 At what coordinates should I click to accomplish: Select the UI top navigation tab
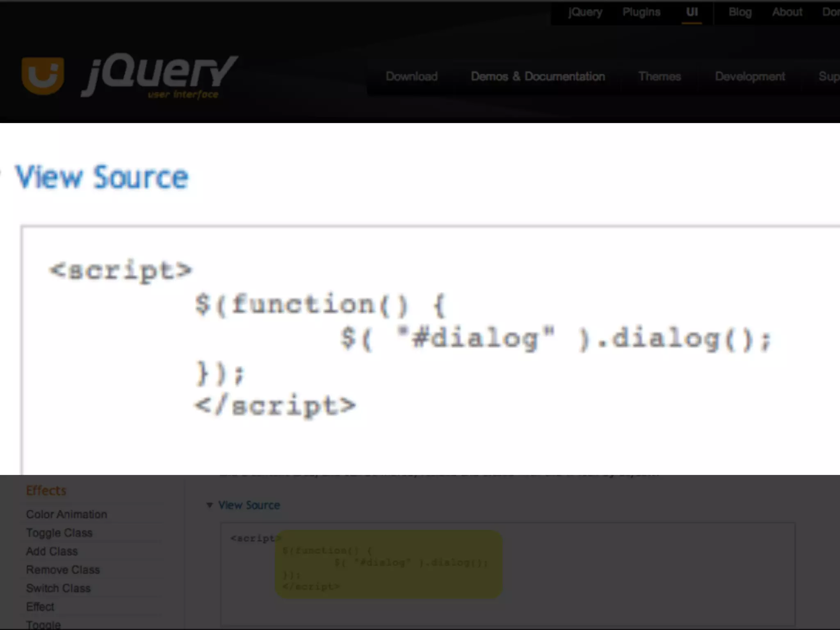coord(692,12)
